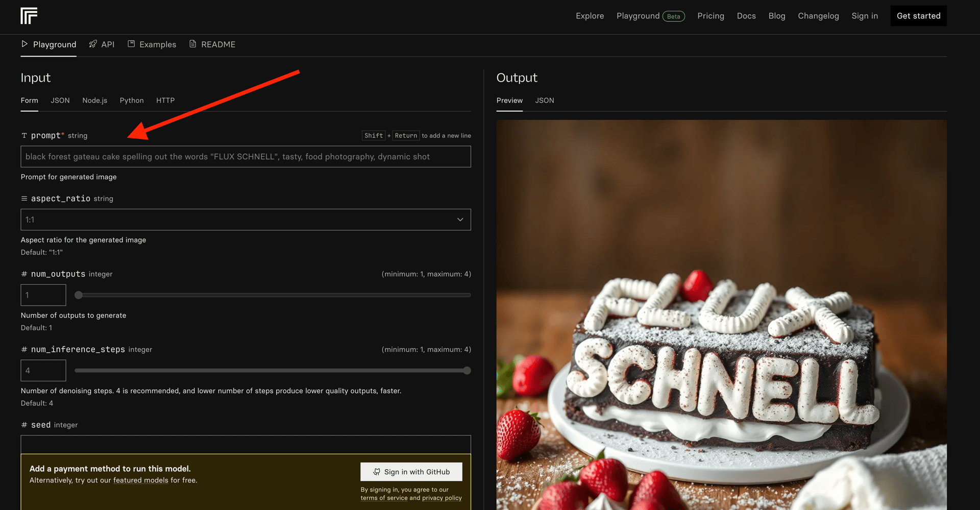Viewport: 980px width, 510px height.
Task: Visit the Blog link
Action: click(777, 16)
